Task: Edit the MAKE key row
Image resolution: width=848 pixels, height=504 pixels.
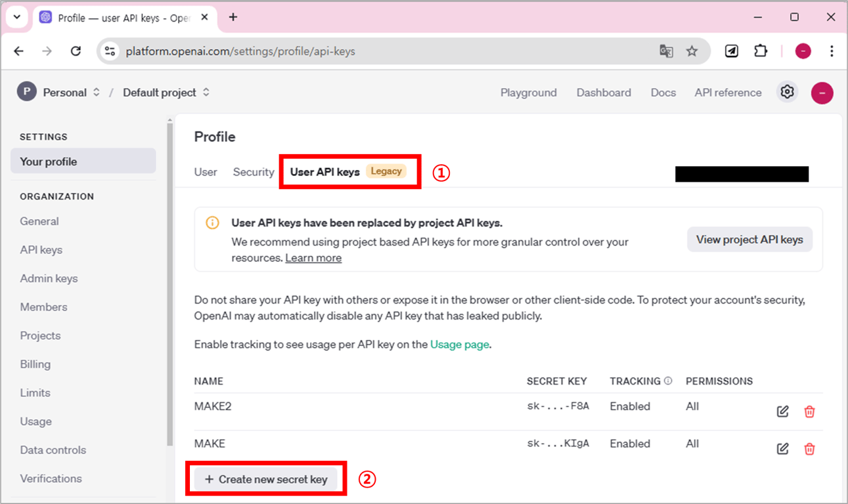Action: coord(782,449)
